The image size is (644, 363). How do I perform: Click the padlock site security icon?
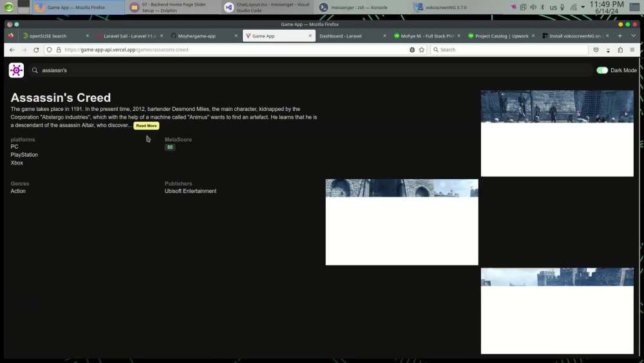59,50
